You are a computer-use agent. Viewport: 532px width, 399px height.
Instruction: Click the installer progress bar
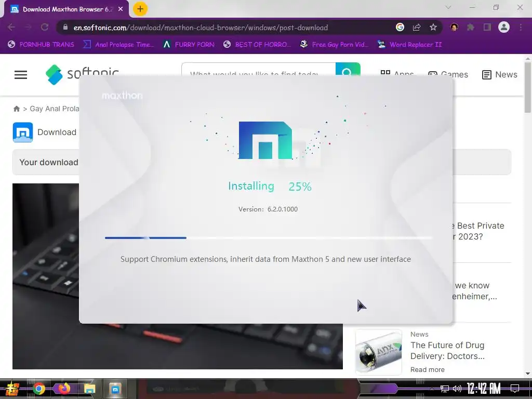tap(269, 238)
